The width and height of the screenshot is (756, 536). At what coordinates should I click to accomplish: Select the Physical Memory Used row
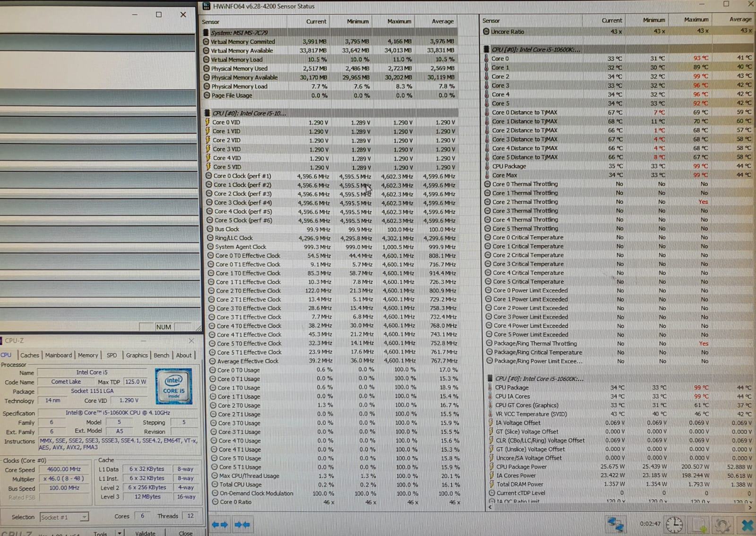click(330, 68)
